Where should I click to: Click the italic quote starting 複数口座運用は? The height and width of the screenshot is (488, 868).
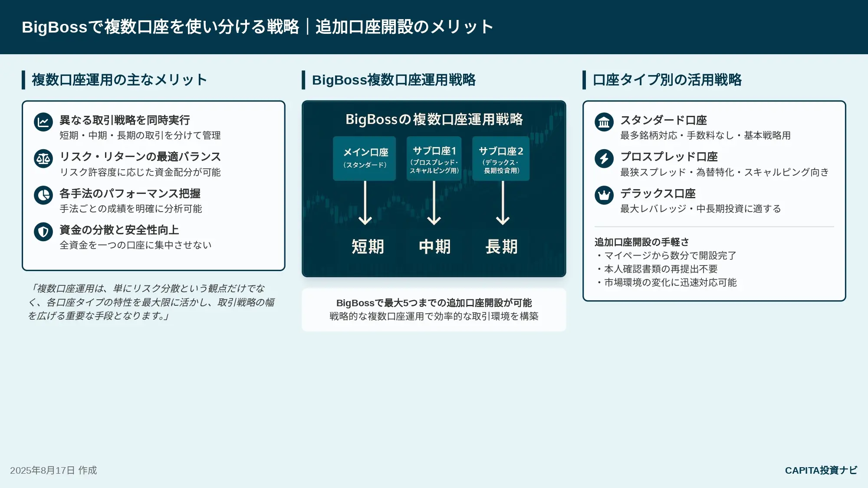[x=151, y=302]
